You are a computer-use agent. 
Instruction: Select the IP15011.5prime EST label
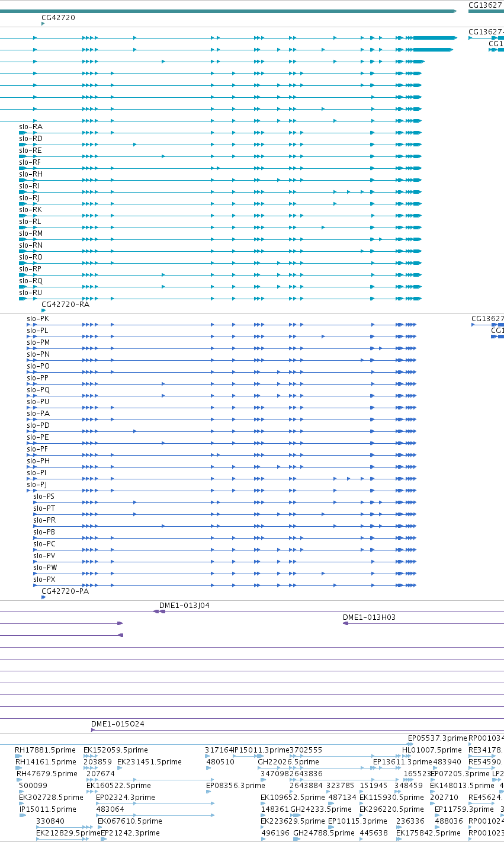[48, 809]
